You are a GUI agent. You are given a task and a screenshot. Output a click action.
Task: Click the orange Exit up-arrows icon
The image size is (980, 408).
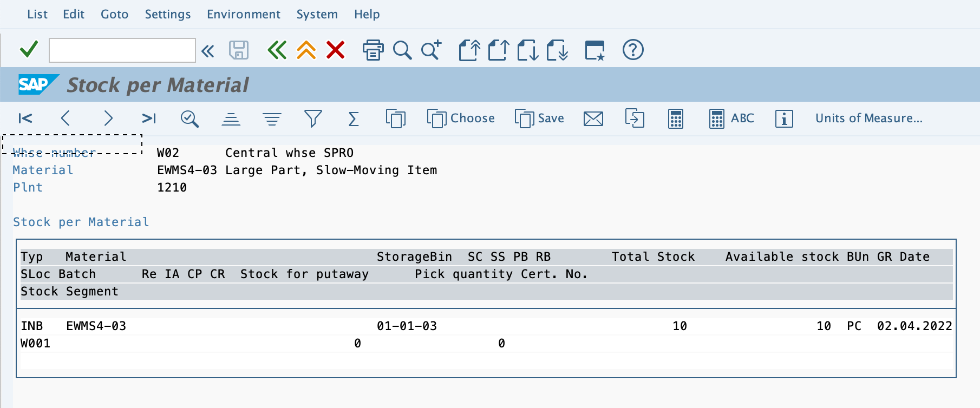[x=306, y=50]
